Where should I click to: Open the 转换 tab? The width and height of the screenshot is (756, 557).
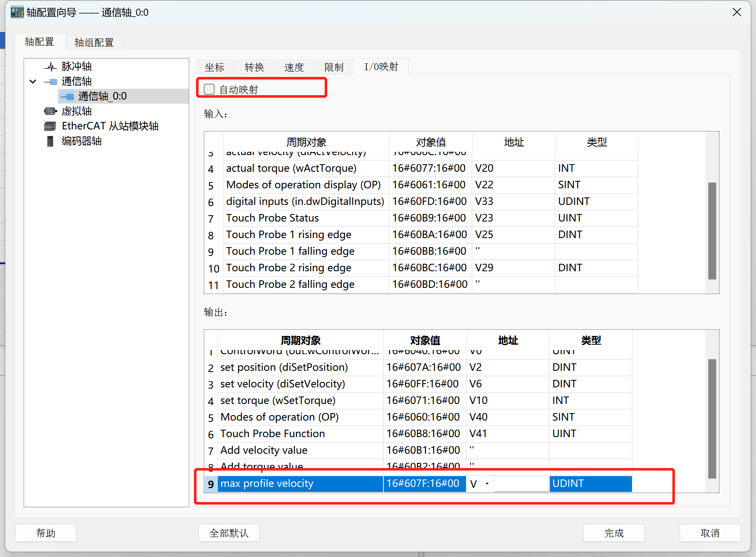pos(254,67)
